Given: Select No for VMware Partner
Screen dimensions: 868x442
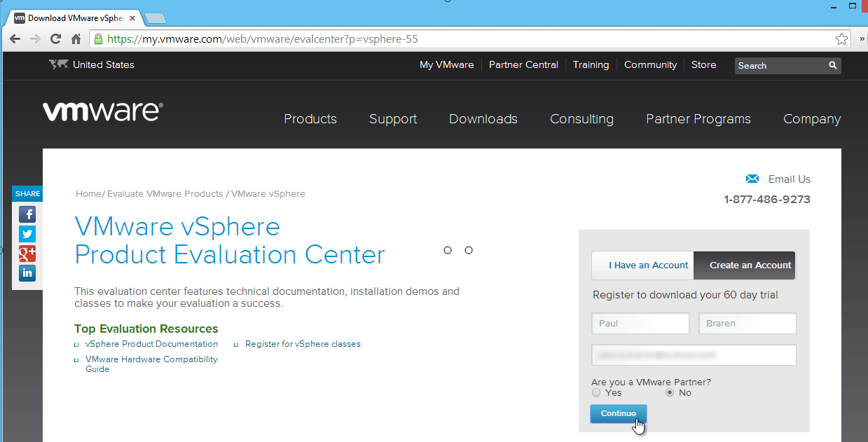Looking at the screenshot, I should 670,393.
